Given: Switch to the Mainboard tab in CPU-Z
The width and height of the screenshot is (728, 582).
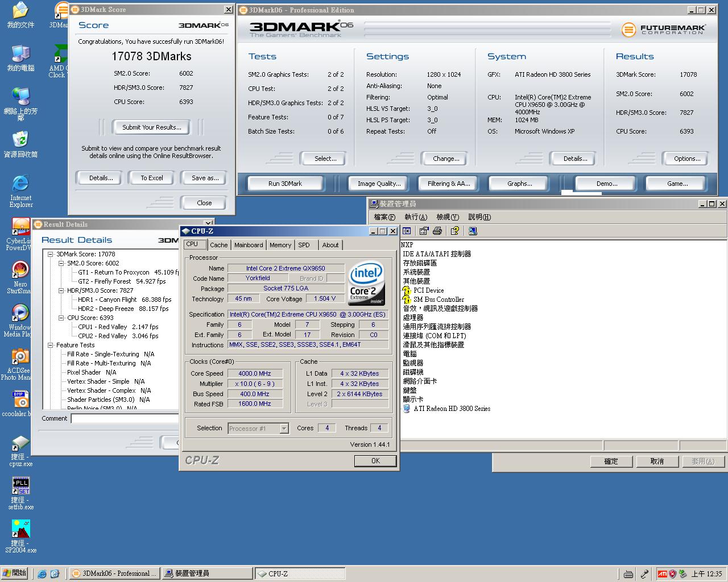Looking at the screenshot, I should coord(249,245).
